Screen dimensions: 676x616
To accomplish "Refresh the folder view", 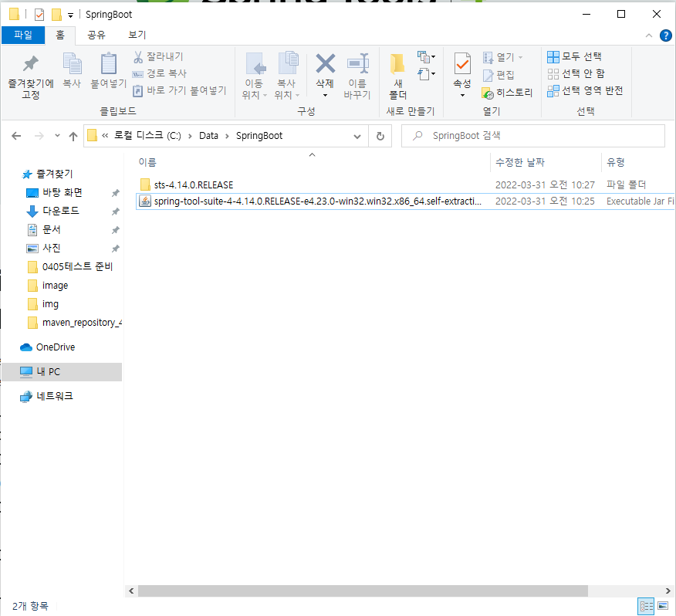I will (x=380, y=137).
